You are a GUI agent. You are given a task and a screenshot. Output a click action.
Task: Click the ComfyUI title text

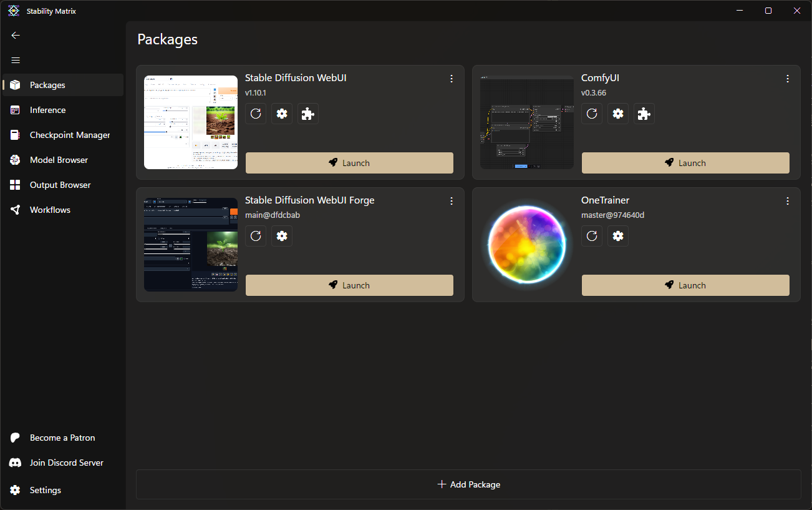coord(600,78)
